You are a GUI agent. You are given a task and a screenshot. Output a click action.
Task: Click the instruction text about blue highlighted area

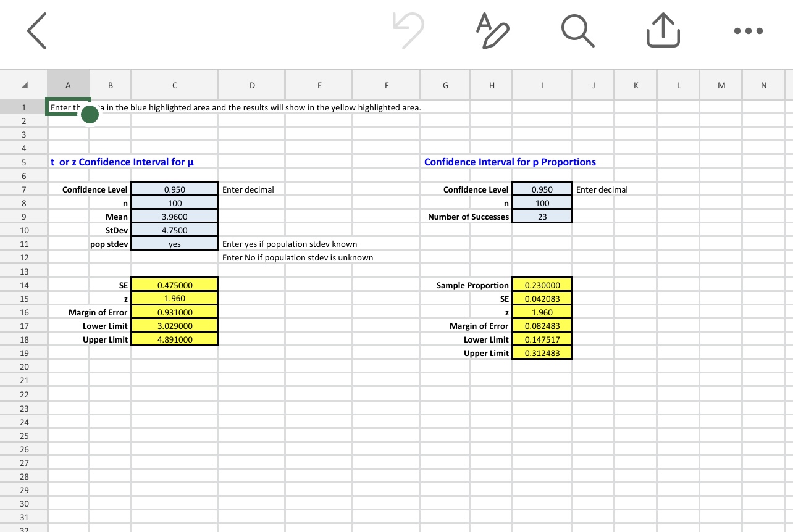[235, 107]
